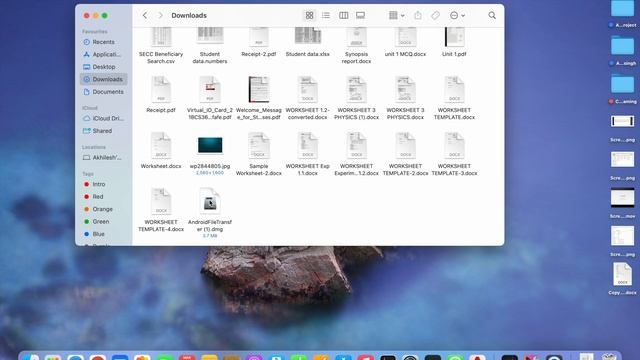Select WORKSHEET TEMPLATE.docx file
The height and width of the screenshot is (360, 640).
point(454,98)
